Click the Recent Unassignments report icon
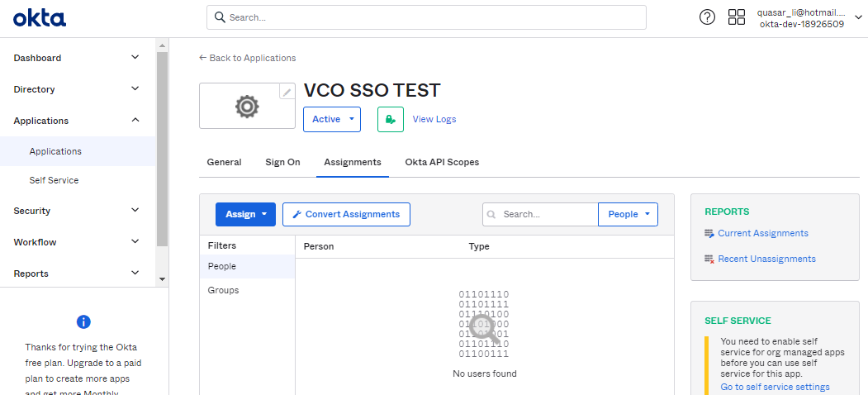868x395 pixels. 709,259
